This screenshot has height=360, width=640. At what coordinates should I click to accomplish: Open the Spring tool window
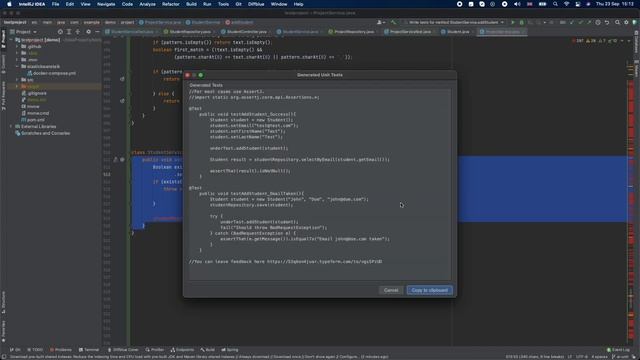tap(230, 350)
